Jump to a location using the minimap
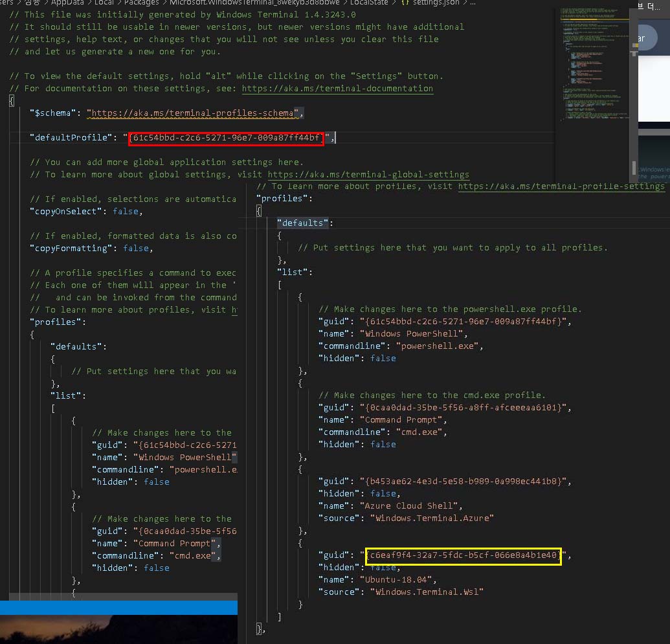This screenshot has height=644, width=670. tap(596, 64)
